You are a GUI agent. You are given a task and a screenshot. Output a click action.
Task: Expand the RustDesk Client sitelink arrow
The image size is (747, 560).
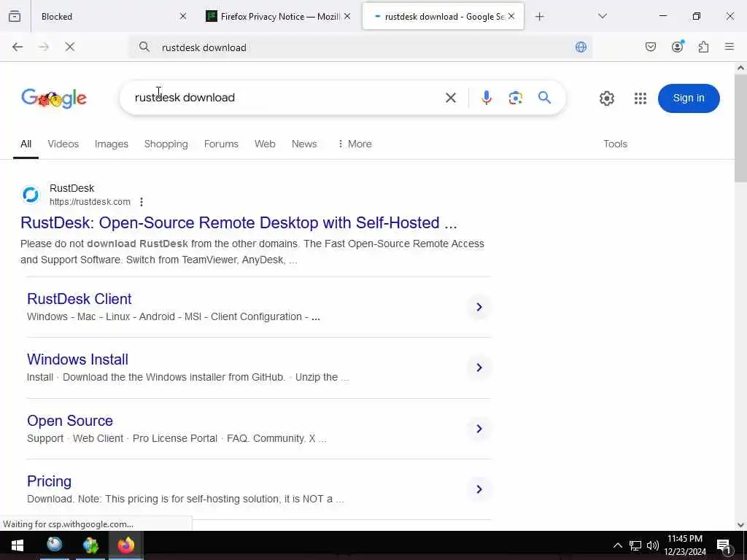pos(479,307)
